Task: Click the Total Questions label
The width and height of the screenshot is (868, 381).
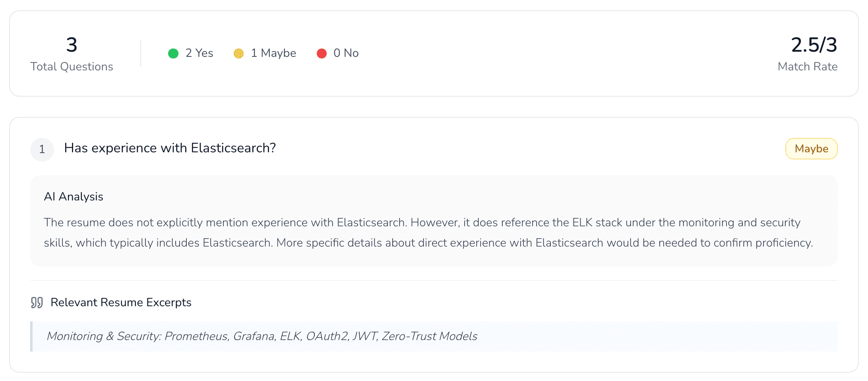Action: click(72, 66)
